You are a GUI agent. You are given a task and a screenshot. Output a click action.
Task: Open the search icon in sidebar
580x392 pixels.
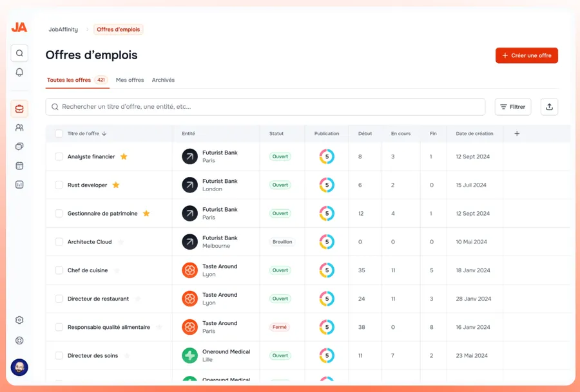pos(19,53)
